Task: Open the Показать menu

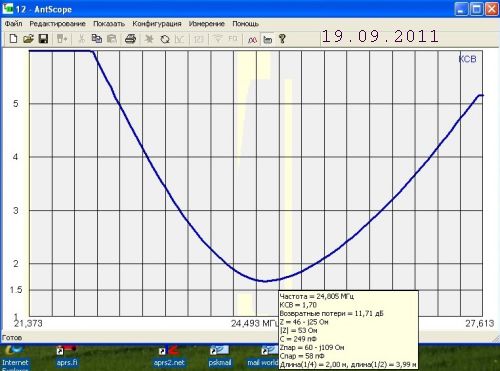Action: coord(109,24)
